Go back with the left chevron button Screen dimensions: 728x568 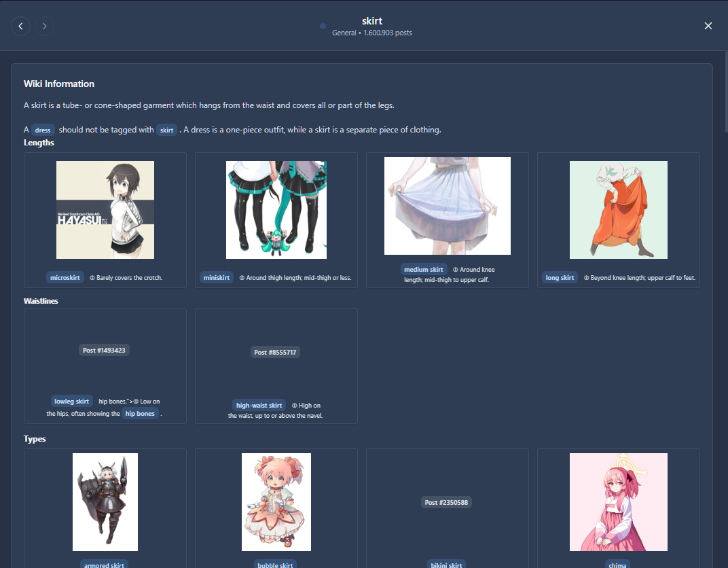tap(20, 26)
